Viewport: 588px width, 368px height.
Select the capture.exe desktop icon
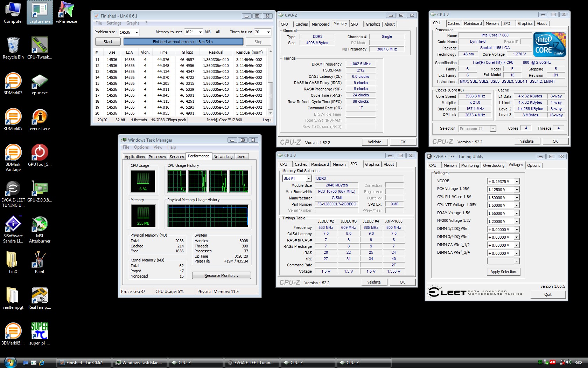[x=40, y=13]
